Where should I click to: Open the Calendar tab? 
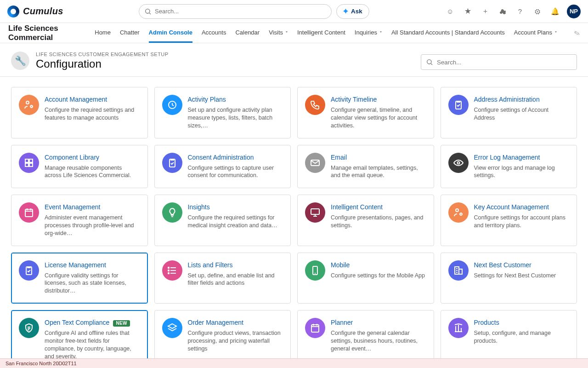click(x=247, y=33)
